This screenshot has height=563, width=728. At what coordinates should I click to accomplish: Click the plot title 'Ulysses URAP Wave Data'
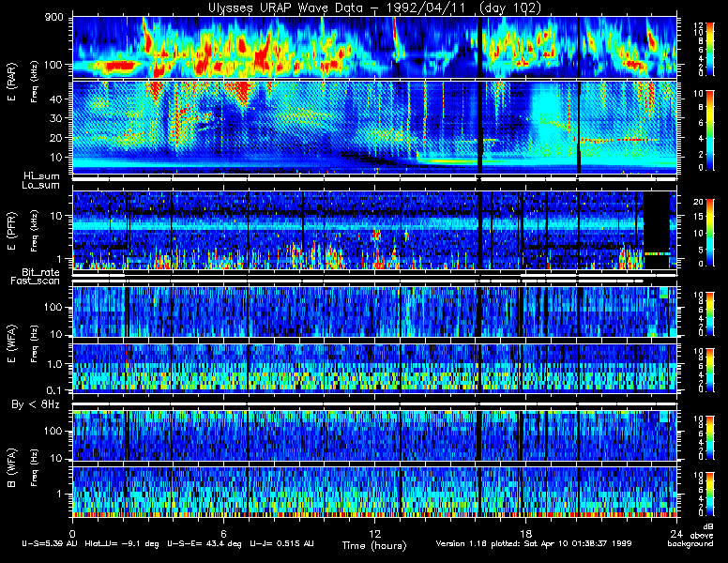point(285,8)
